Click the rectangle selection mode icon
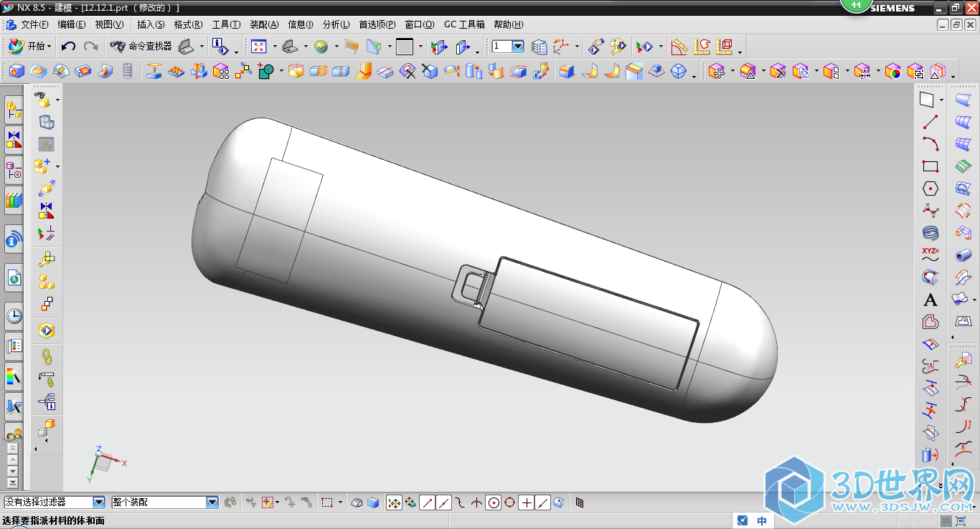 tap(327, 502)
